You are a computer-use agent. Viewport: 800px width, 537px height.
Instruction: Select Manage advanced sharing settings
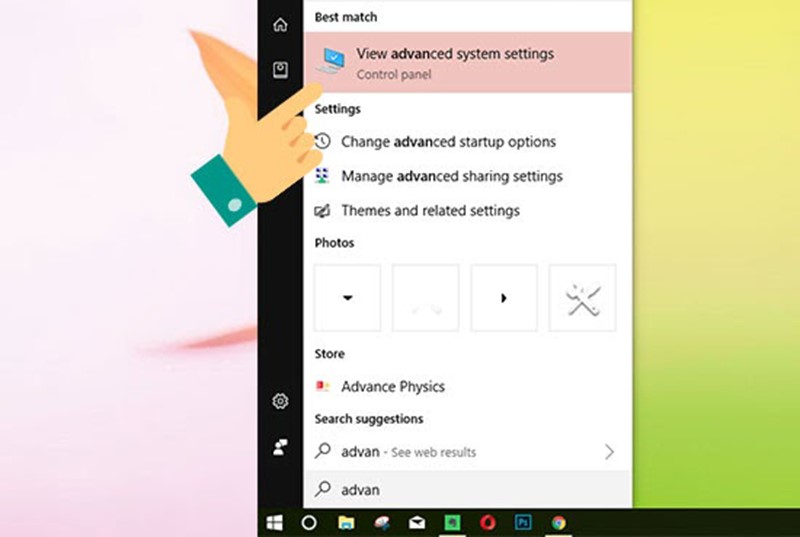pos(451,176)
